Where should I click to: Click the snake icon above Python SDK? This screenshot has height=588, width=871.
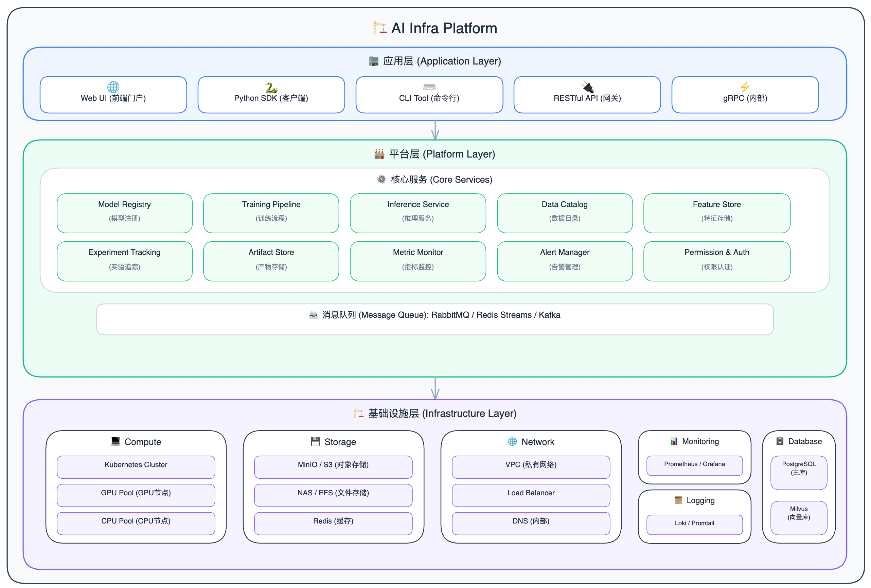pos(271,88)
